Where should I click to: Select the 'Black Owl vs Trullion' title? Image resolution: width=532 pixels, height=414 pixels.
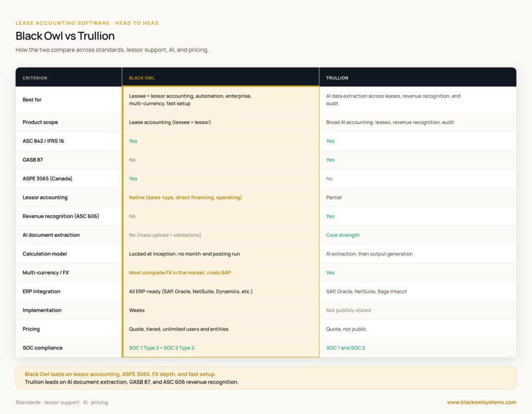(x=65, y=36)
